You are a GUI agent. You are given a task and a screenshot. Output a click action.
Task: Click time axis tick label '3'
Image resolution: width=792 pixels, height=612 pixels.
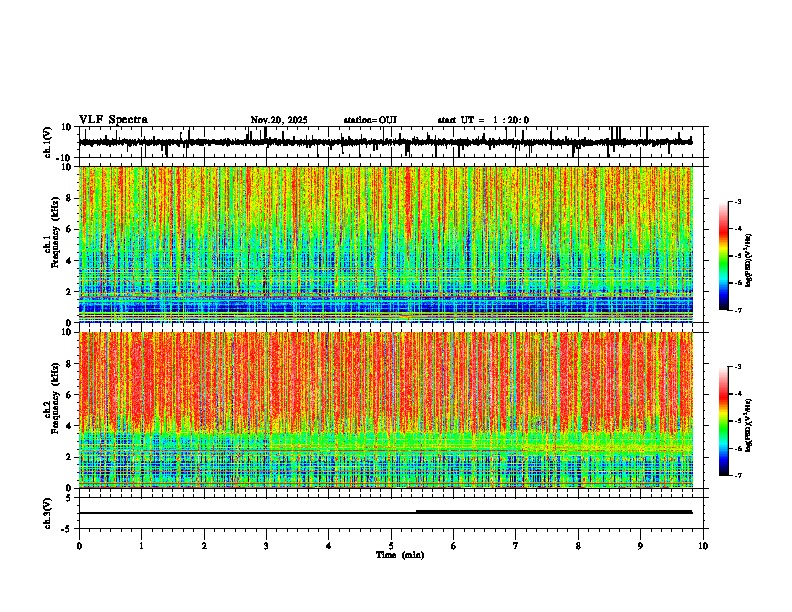click(266, 546)
